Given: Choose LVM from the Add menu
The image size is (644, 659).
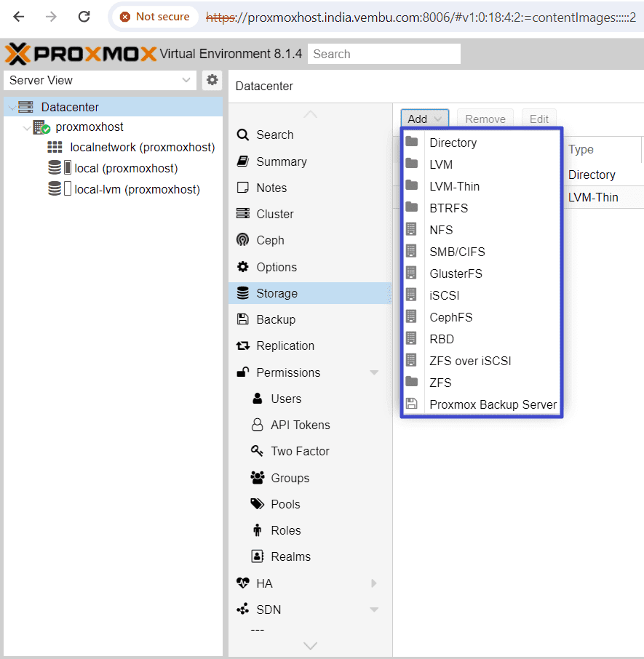Looking at the screenshot, I should click(481, 164).
